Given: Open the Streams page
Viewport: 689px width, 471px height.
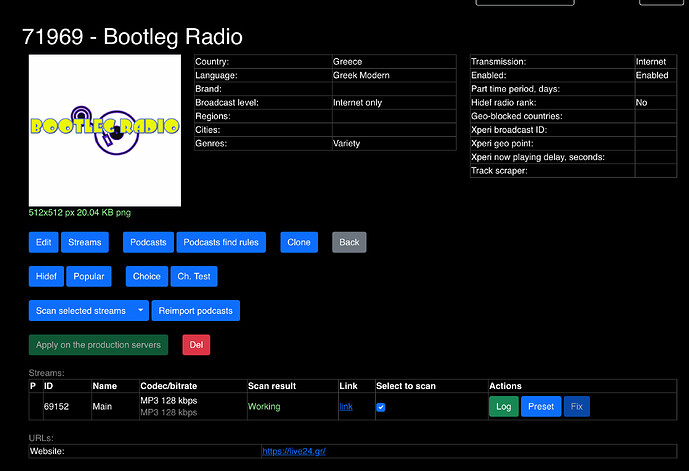Looking at the screenshot, I should [85, 242].
